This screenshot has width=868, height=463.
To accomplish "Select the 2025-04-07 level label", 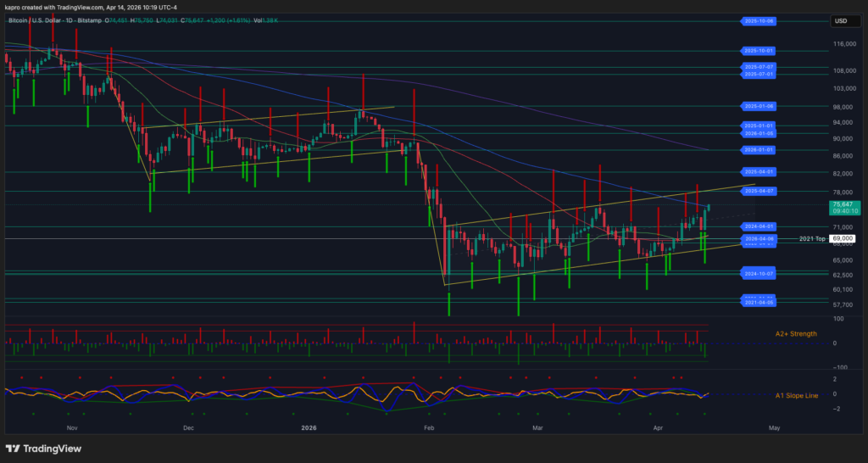I will coord(759,192).
